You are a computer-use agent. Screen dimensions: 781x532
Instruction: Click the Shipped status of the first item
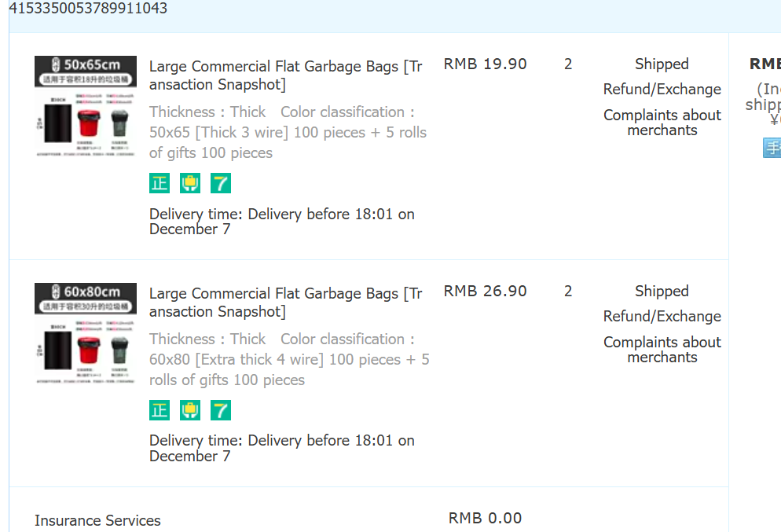(x=662, y=64)
